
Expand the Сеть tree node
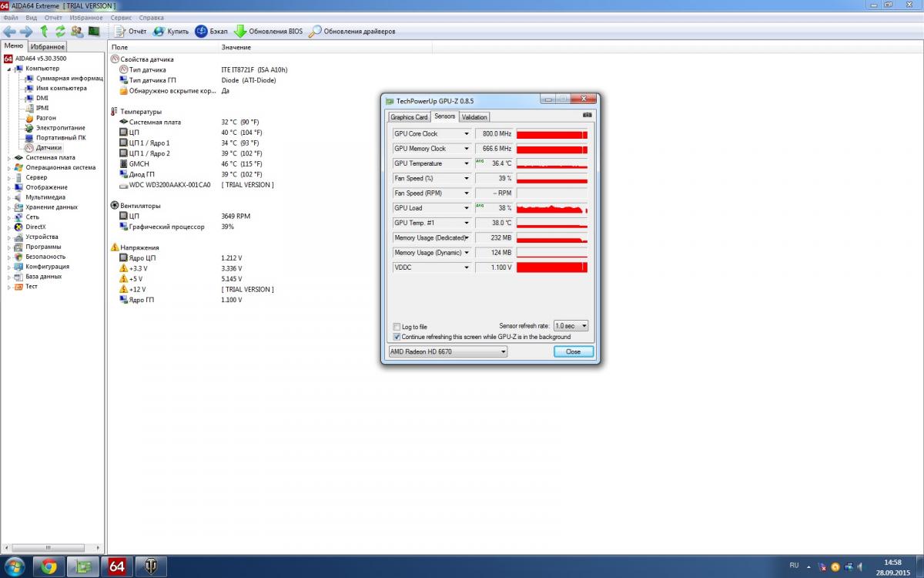click(x=9, y=217)
